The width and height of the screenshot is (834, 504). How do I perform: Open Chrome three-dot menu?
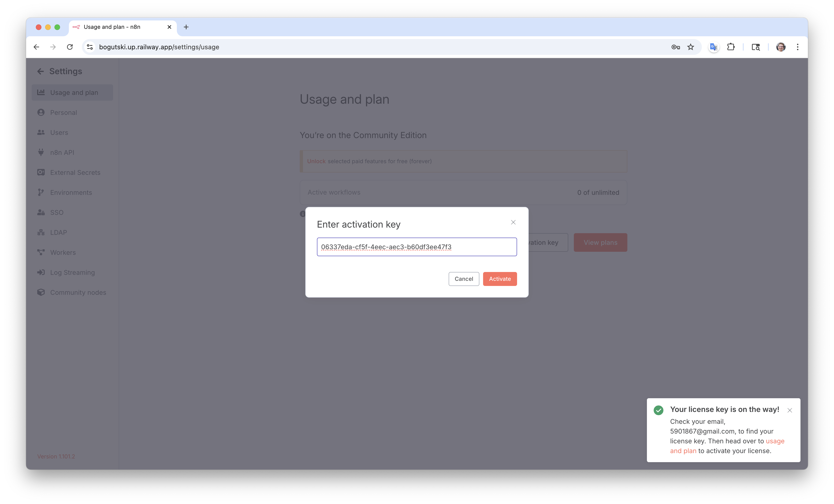tap(797, 47)
